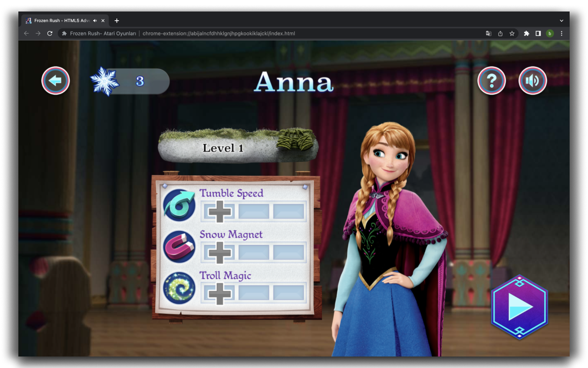Select the Frozen Rush browser tab
Viewport: 588px width, 368px height.
(65, 21)
